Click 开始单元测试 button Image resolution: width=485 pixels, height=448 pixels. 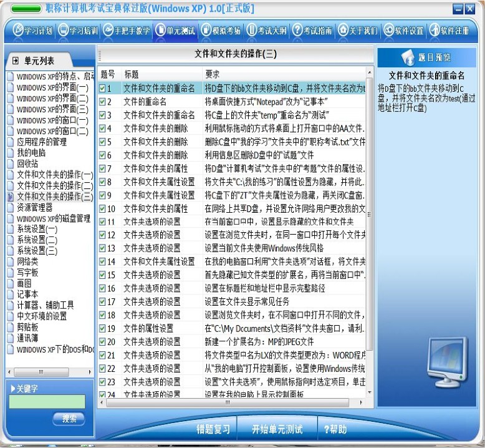[277, 429]
